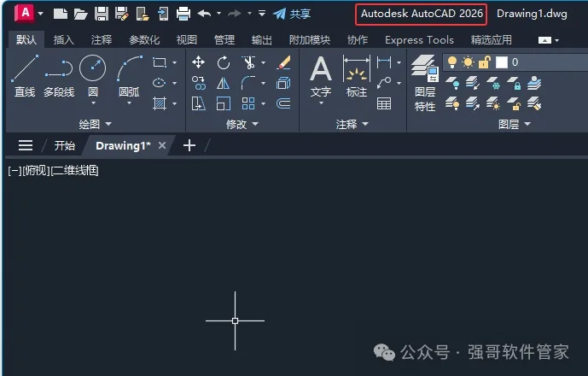Click the linear dimension icon
This screenshot has width=588, height=376.
384,62
